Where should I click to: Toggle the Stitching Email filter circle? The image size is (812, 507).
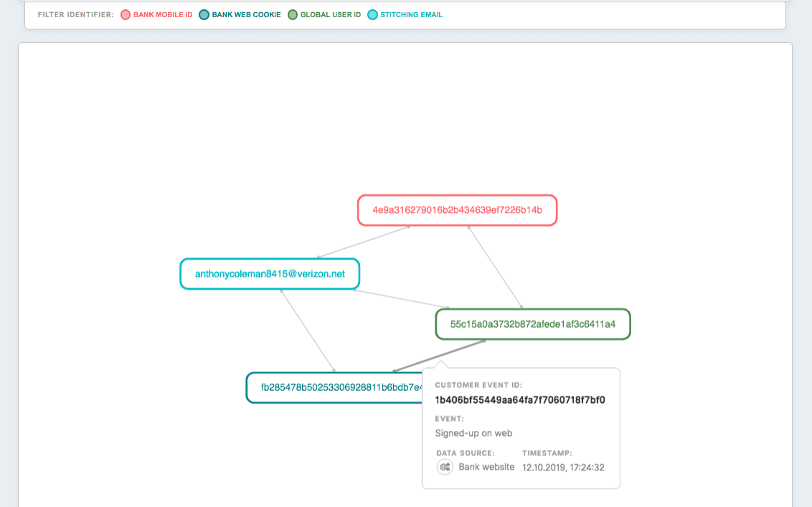[372, 14]
